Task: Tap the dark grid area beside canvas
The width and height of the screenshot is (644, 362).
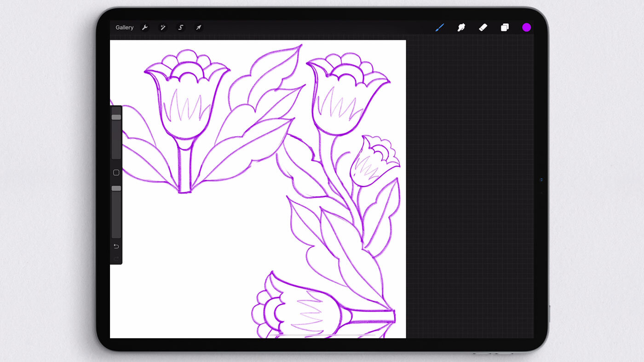Action: (469, 184)
